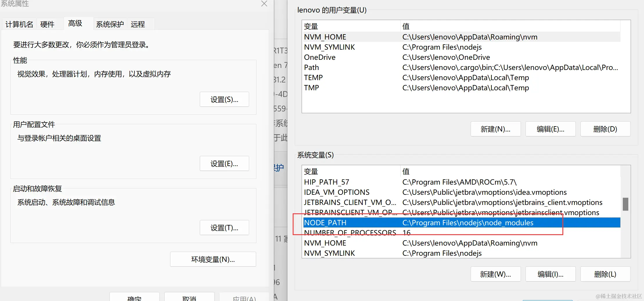Screen dimensions: 644x301
Task: Select IDEA_VM_OPTIONS system variable row
Action: click(x=461, y=192)
